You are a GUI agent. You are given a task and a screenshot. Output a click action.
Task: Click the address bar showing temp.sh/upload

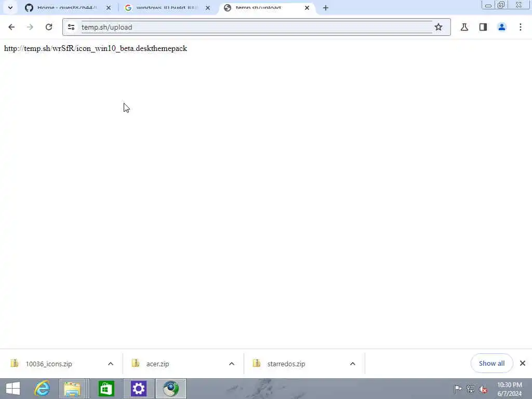click(257, 27)
